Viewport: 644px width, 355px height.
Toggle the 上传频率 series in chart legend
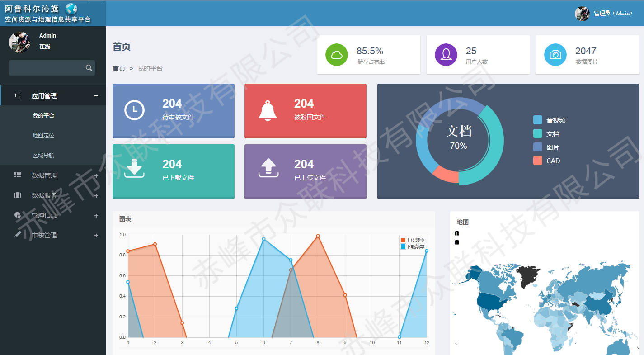tap(412, 240)
